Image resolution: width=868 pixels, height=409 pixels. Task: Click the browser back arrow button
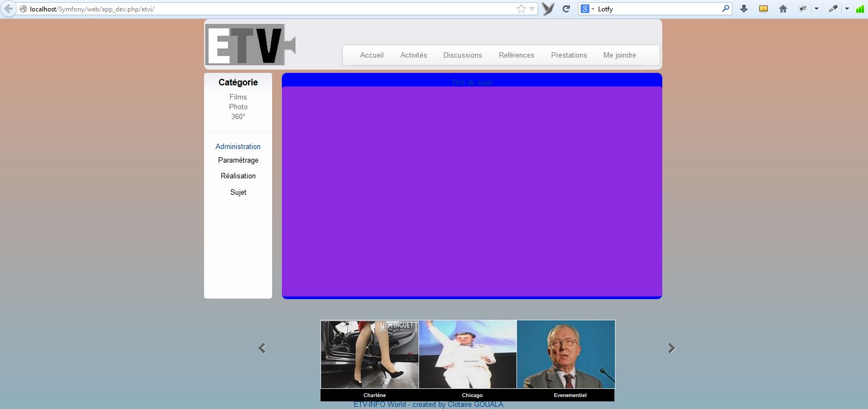pyautogui.click(x=8, y=9)
